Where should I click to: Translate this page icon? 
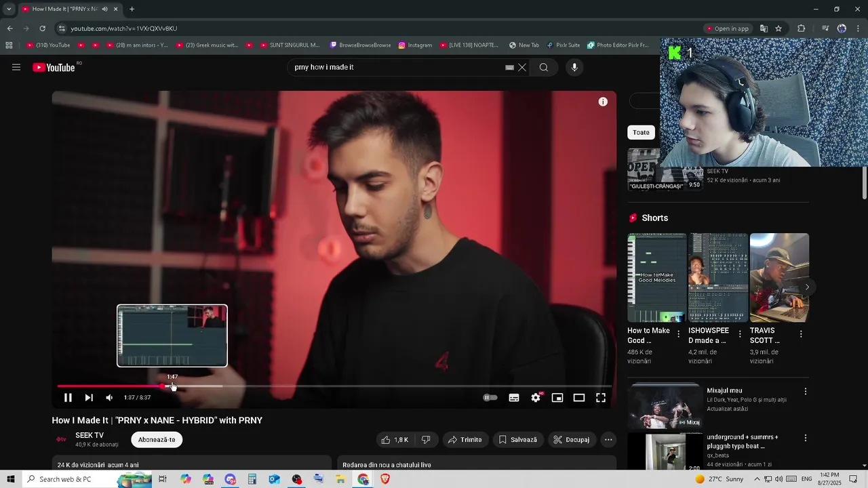764,28
